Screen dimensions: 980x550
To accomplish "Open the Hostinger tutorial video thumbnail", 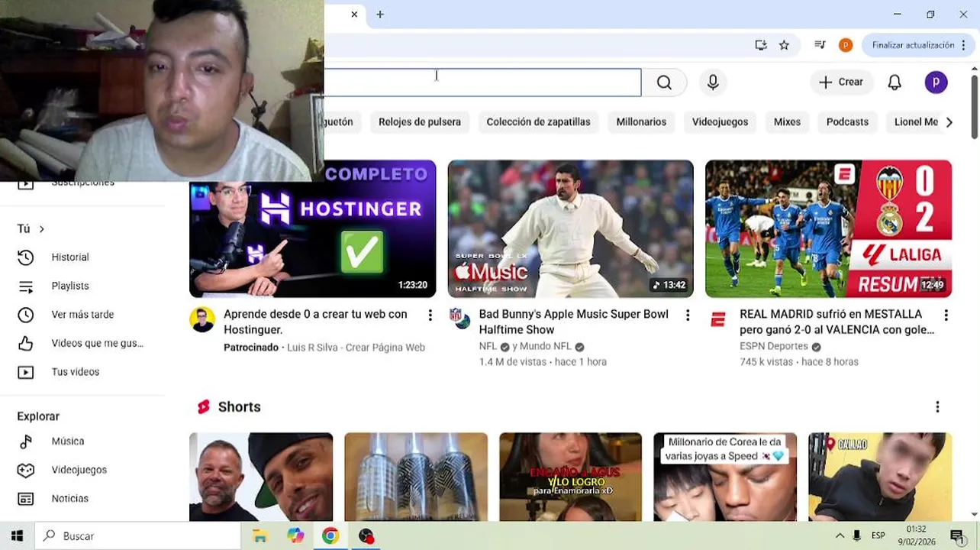I will pyautogui.click(x=313, y=239).
